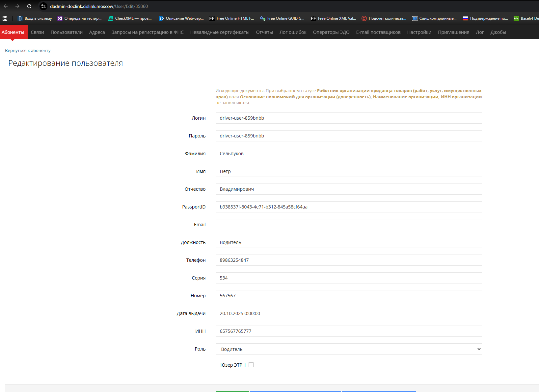This screenshot has width=539, height=392.
Task: Open the Настройки menu item
Action: pos(419,32)
